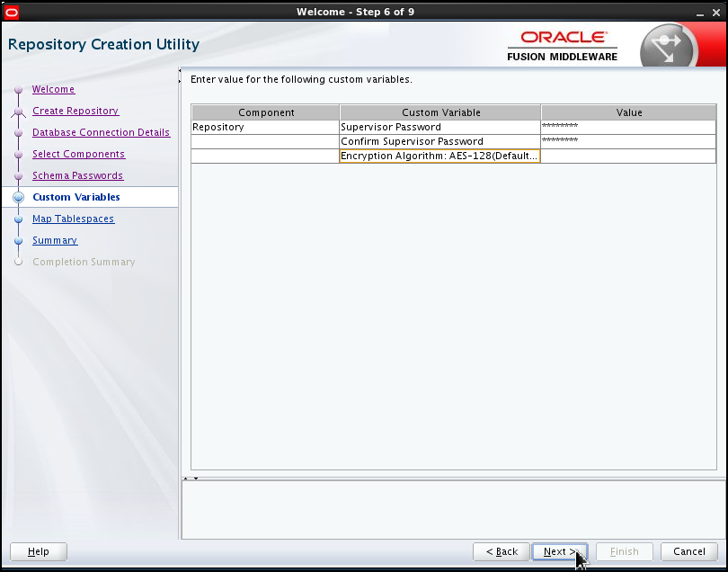Viewport: 728px width, 572px height.
Task: Click the Oracle Fusion Middleware logo
Action: pos(562,46)
